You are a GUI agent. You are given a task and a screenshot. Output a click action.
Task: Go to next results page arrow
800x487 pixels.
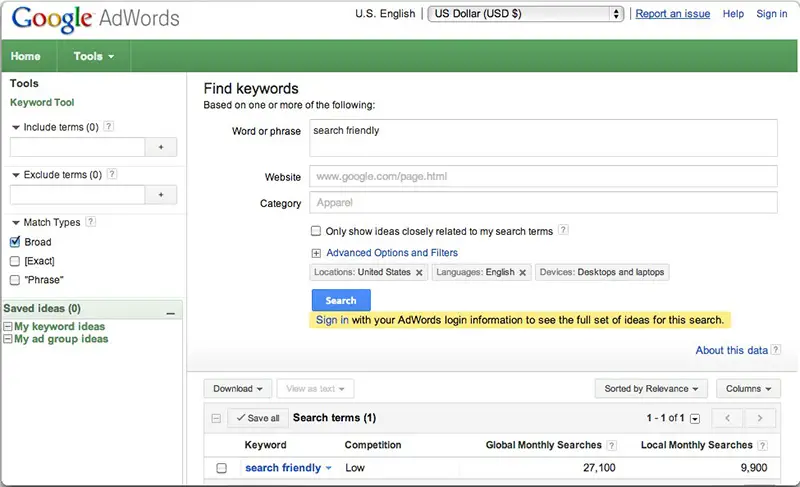(760, 418)
